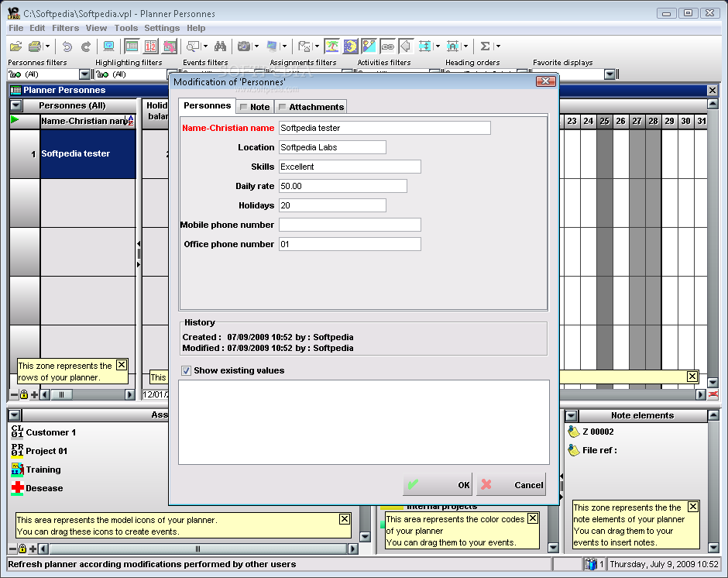Click day 25 column header
Viewport: 728px width, 578px height.
click(605, 122)
